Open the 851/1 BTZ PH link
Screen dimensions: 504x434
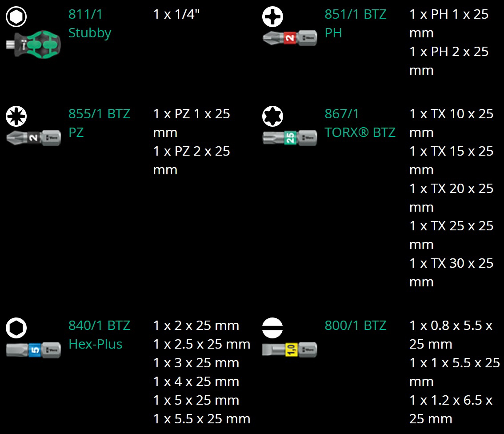355,24
